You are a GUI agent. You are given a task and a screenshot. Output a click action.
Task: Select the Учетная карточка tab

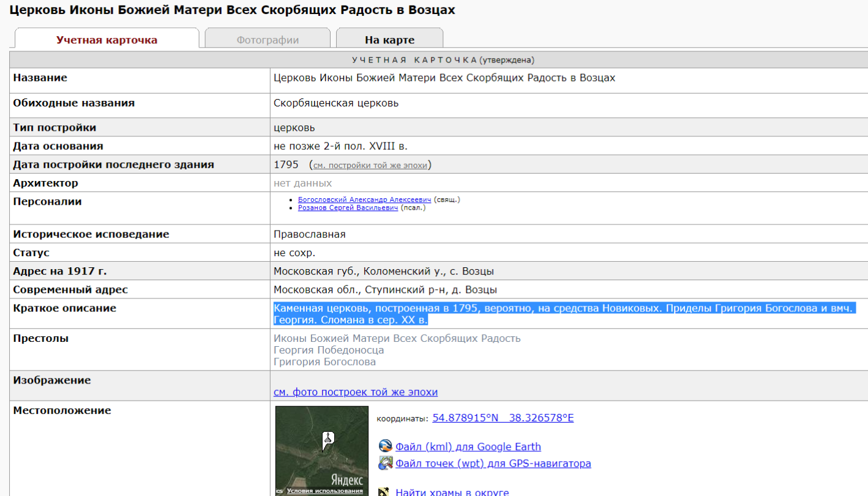click(x=107, y=40)
